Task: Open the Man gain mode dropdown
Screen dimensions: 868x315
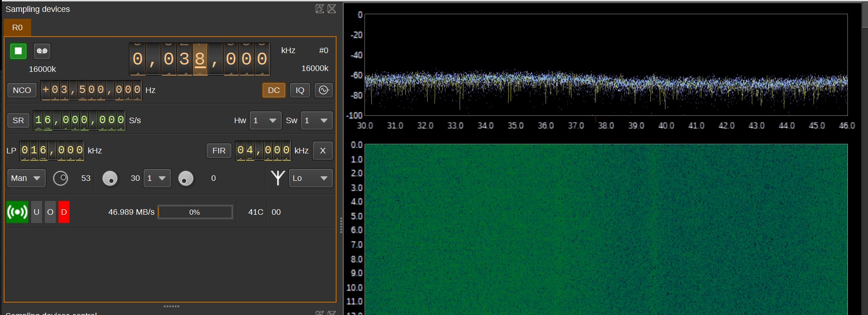Action: tap(27, 178)
